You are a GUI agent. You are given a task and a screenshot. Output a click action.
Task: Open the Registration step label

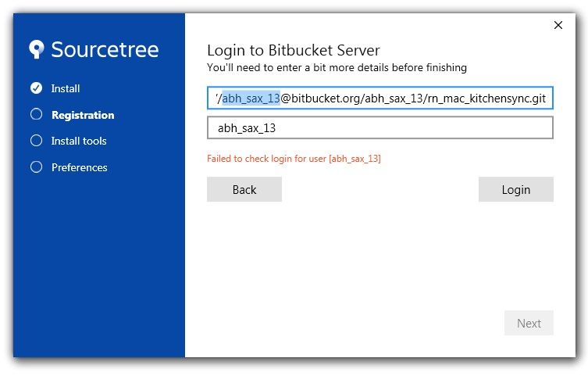(83, 115)
